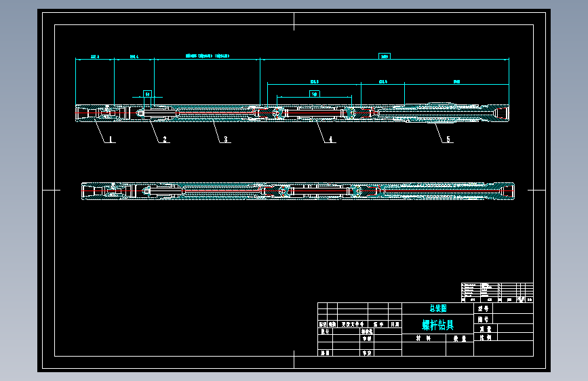Click the 材料 cell in title block
588x381 pixels.
tap(423, 338)
